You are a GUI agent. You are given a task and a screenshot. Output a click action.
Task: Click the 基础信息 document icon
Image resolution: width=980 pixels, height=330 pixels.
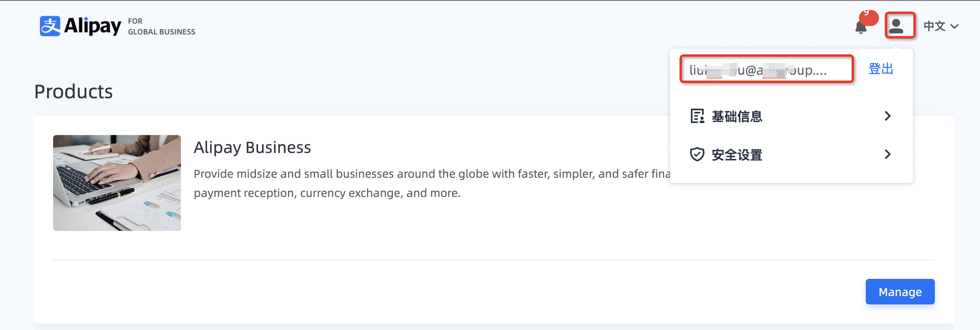pyautogui.click(x=697, y=116)
